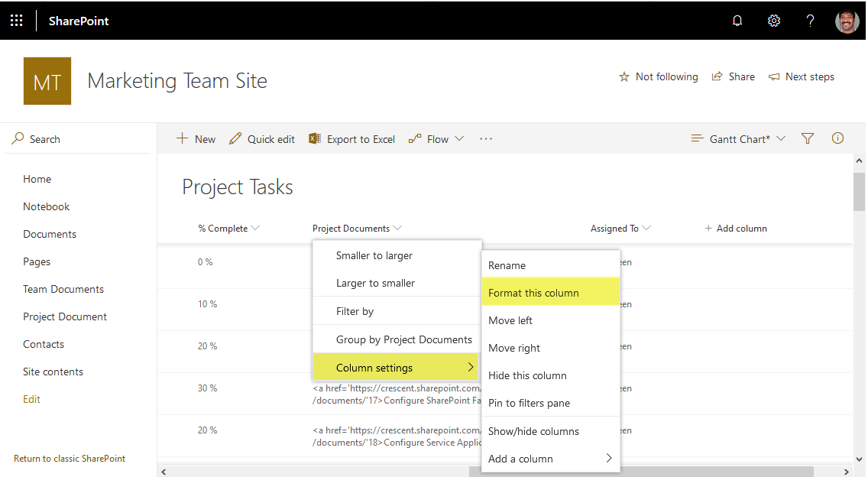Start Quick edit mode
Screen dimensions: 868x477
pyautogui.click(x=262, y=138)
